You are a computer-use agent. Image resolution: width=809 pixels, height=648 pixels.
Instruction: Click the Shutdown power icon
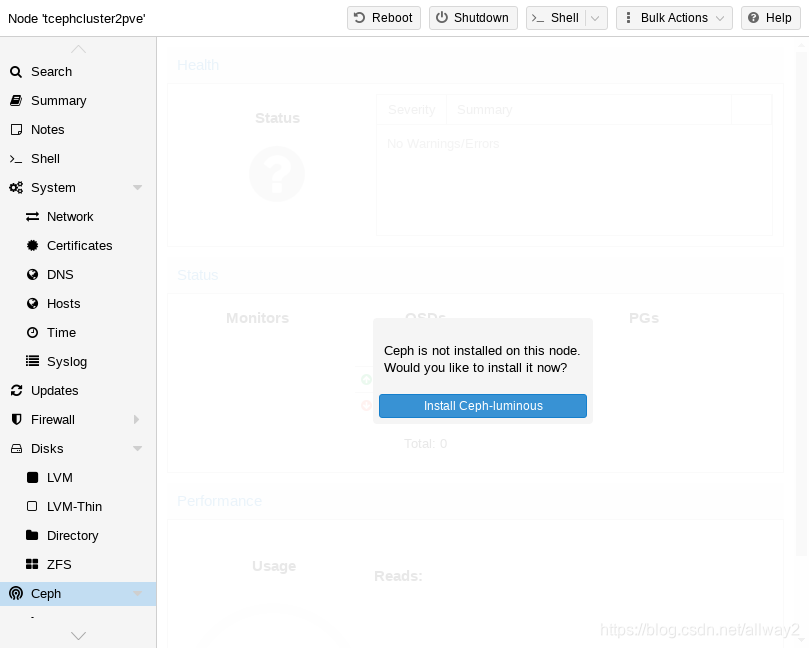[442, 18]
